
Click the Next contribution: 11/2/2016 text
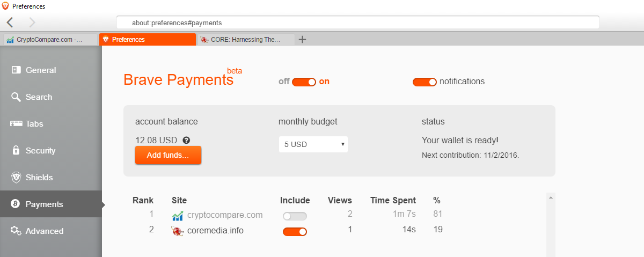(x=471, y=155)
